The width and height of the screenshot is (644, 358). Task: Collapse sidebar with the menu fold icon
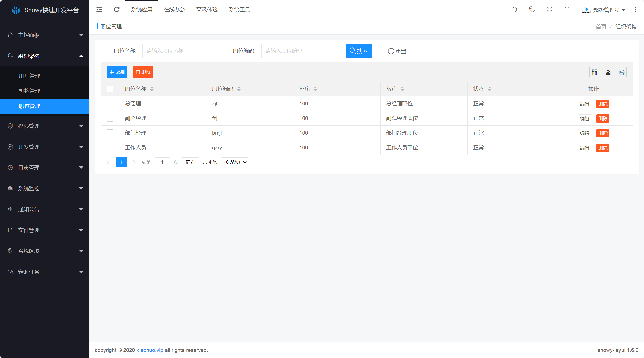[99, 10]
